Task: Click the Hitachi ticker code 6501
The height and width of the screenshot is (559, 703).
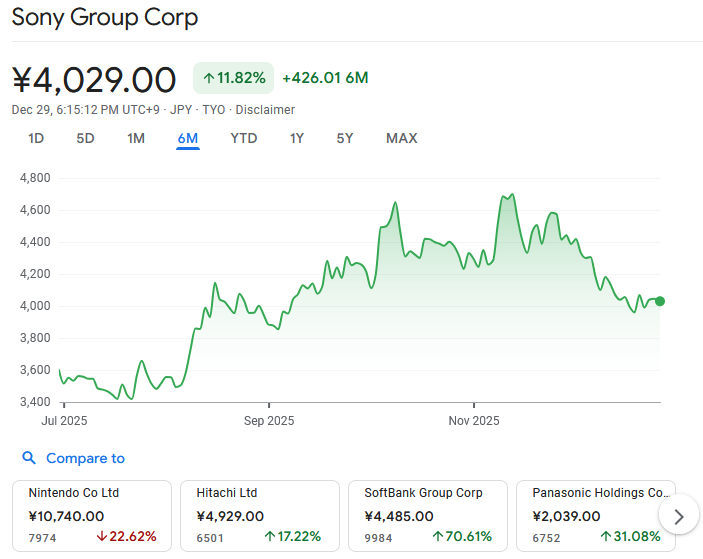Action: click(210, 538)
